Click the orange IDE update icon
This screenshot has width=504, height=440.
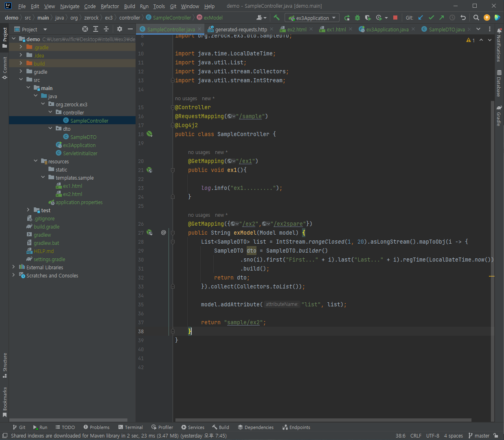pos(487,18)
